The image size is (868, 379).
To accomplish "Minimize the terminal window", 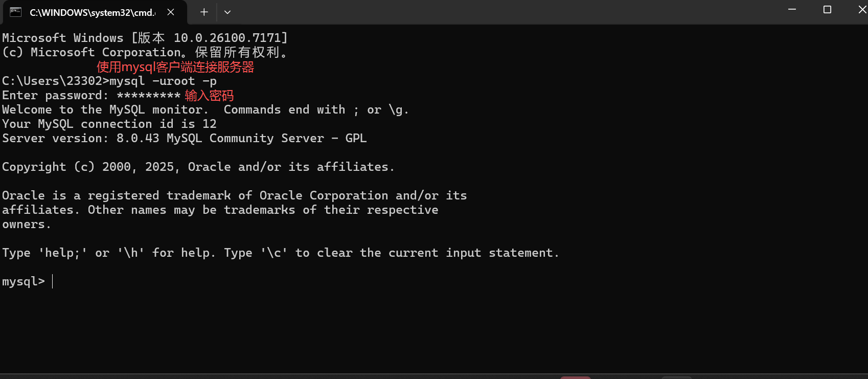I will pos(792,10).
